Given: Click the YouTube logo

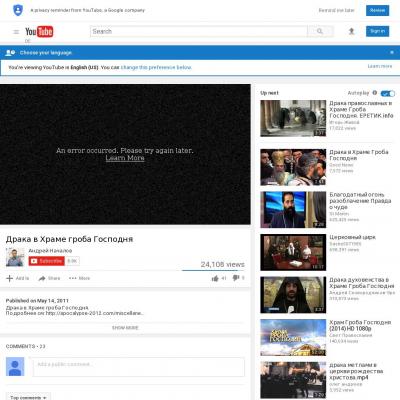Looking at the screenshot, I should 39,32.
